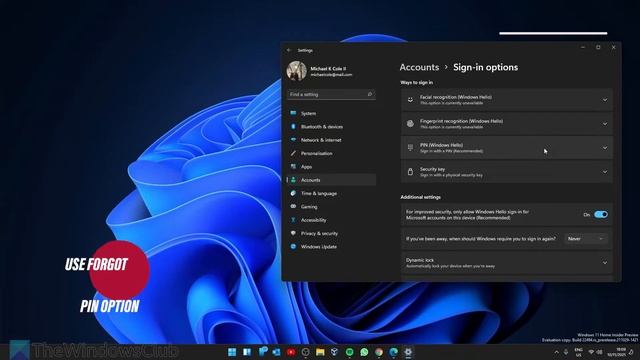Toggle Windows Hello only sign-in switch
This screenshot has width=640, height=360.
click(601, 214)
